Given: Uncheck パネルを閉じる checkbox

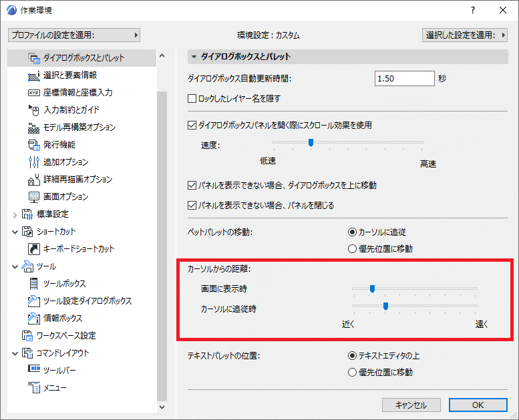Looking at the screenshot, I should pyautogui.click(x=192, y=206).
